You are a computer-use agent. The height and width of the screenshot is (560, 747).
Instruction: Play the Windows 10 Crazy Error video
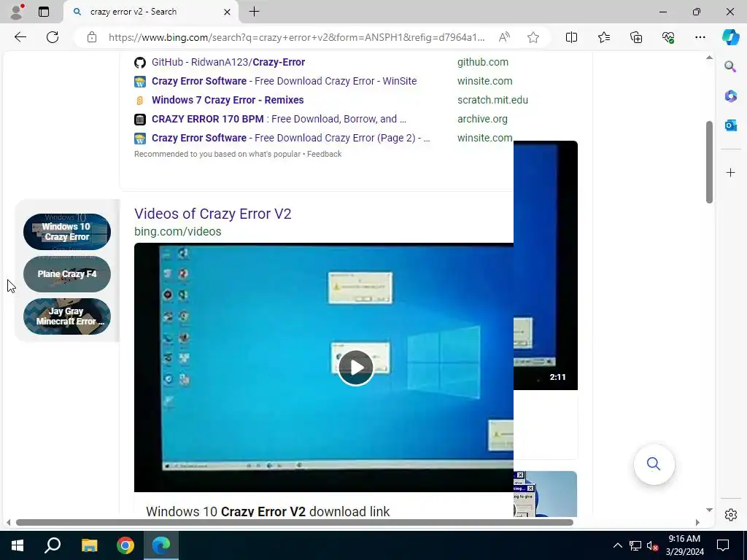[x=355, y=367]
